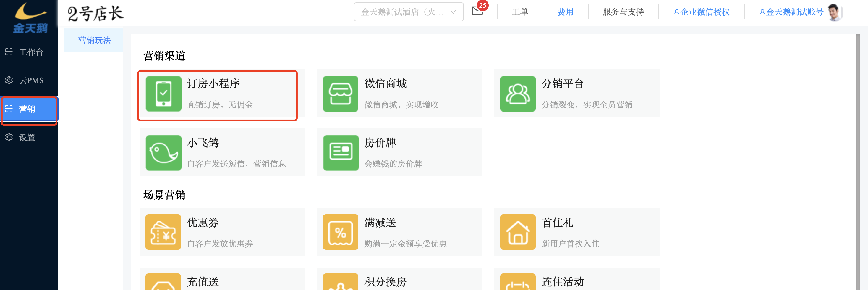The height and width of the screenshot is (290, 868).
Task: Click the 直销订房，无佣金 description
Action: click(220, 105)
